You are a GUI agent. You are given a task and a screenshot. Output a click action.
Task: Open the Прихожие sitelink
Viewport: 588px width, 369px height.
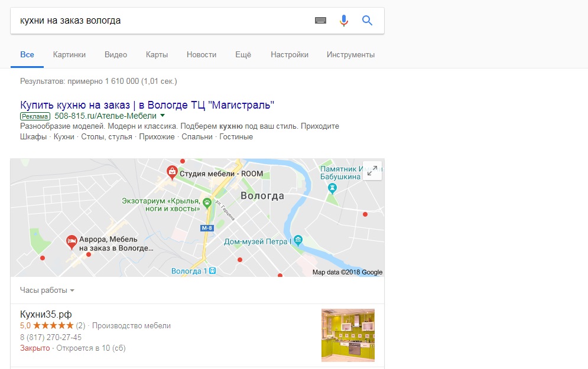(x=157, y=137)
